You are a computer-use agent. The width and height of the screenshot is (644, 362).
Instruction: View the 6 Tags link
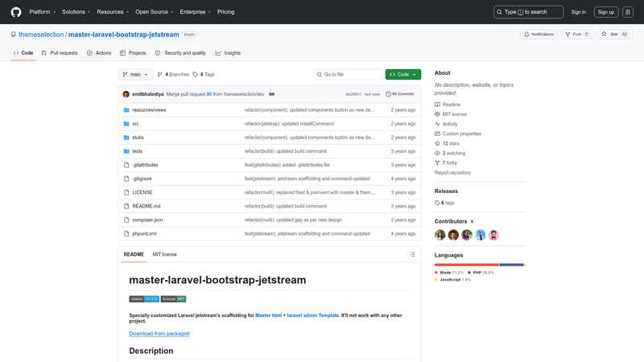(x=204, y=74)
